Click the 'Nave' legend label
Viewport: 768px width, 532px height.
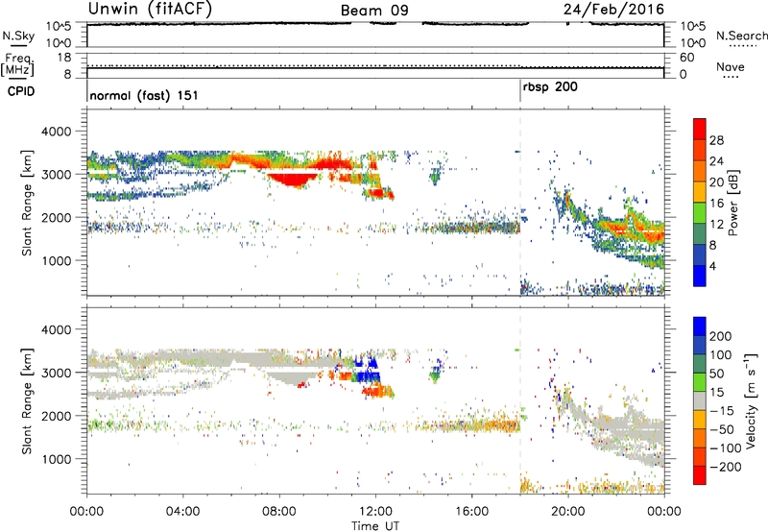tap(731, 67)
